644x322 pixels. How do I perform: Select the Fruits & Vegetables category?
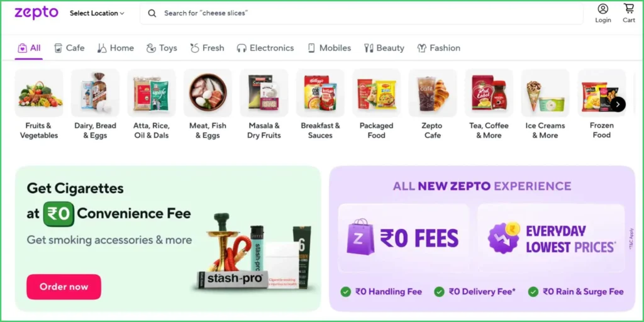39,105
